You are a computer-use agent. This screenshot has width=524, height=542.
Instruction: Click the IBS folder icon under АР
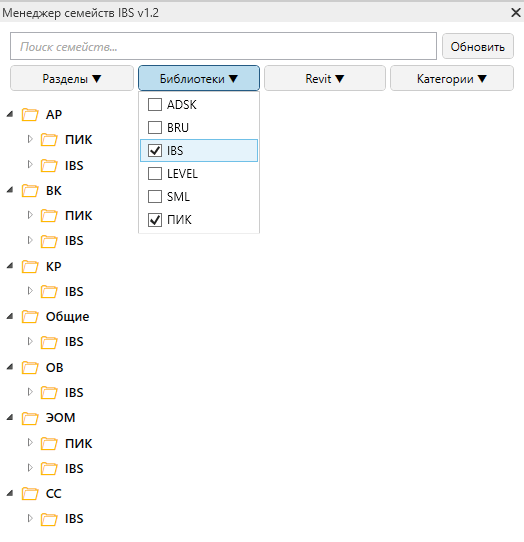tap(49, 165)
